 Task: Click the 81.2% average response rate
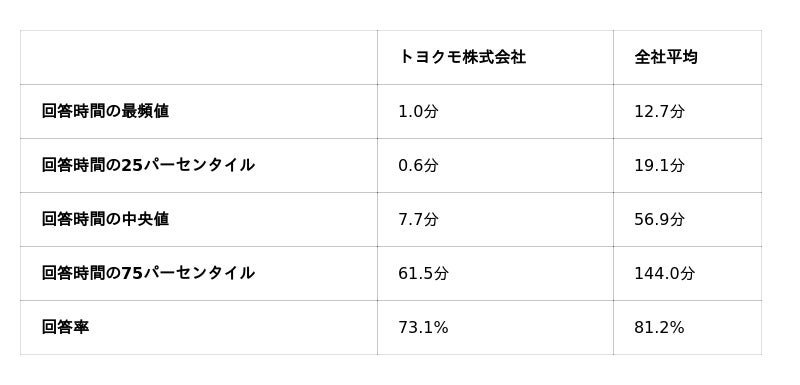click(x=659, y=327)
